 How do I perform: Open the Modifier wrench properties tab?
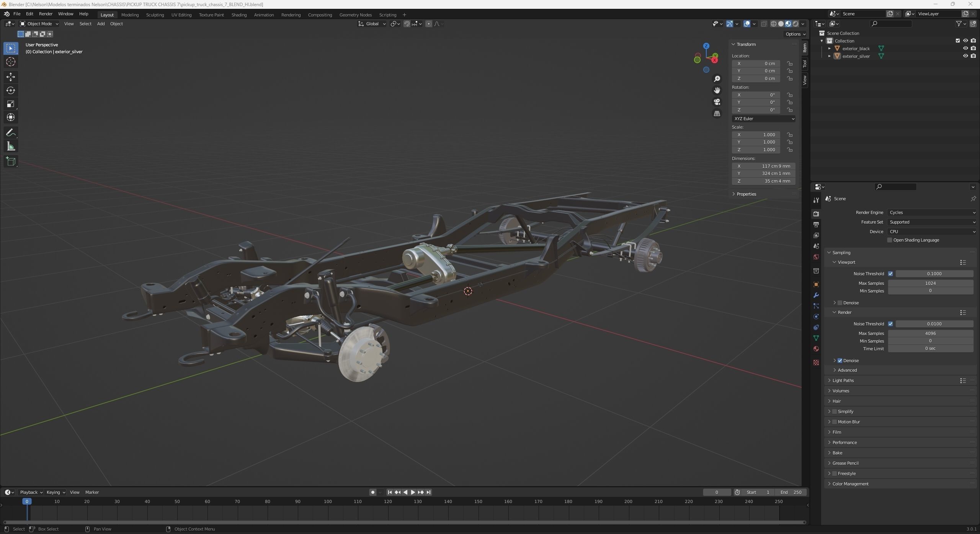point(816,295)
